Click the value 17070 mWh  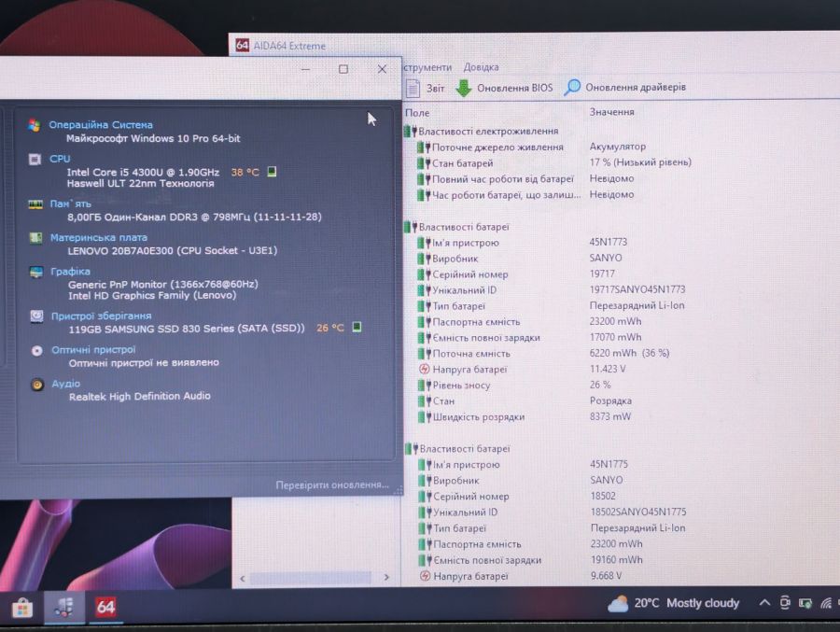pyautogui.click(x=616, y=337)
